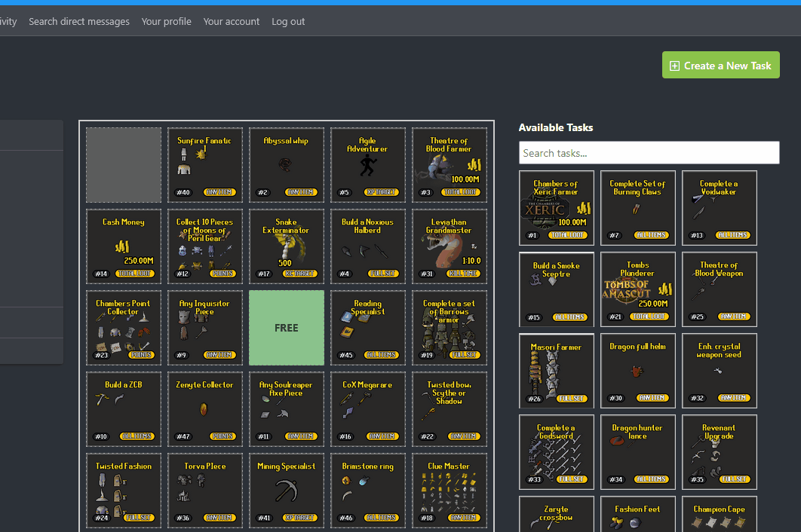Pick Tombs Plunderer available task
This screenshot has height=532, width=801.
tap(638, 289)
